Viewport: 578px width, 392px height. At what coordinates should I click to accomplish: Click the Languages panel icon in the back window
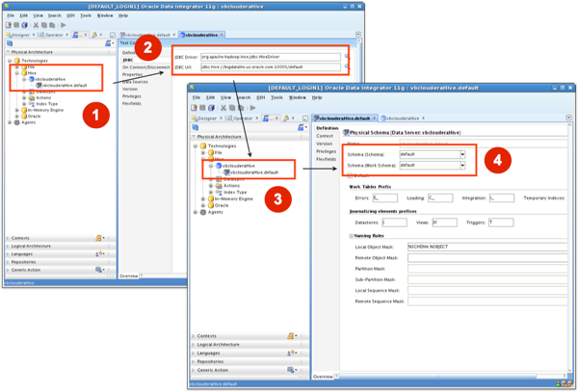click(99, 254)
